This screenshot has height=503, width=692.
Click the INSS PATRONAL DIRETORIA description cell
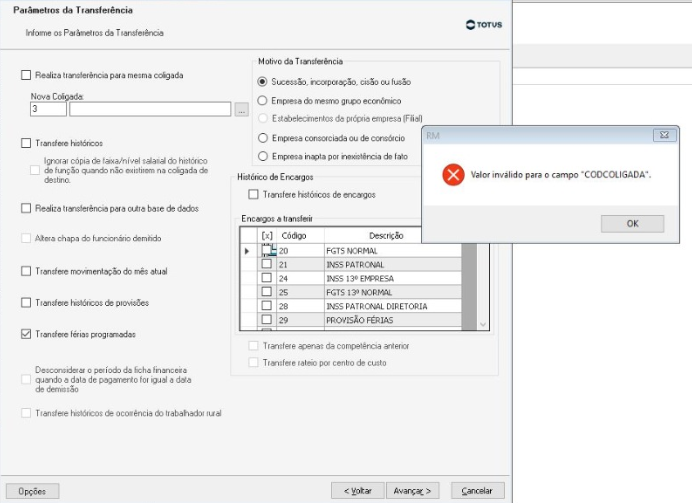coord(393,306)
